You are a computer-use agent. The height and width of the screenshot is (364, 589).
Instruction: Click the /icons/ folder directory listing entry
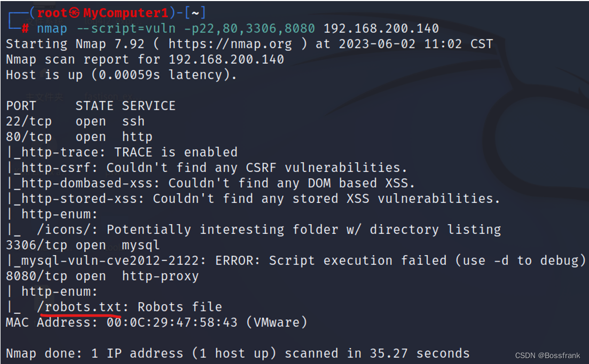pos(269,230)
